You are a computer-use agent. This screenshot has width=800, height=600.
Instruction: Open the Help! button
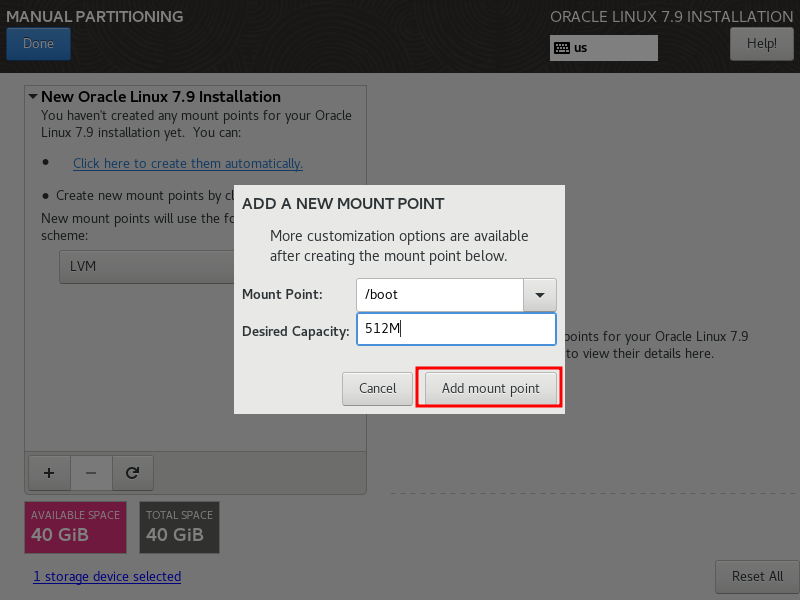(761, 44)
